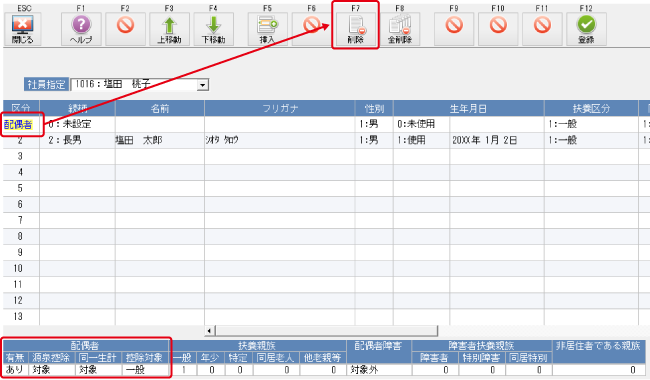Click the 名前 column header

pyautogui.click(x=160, y=109)
